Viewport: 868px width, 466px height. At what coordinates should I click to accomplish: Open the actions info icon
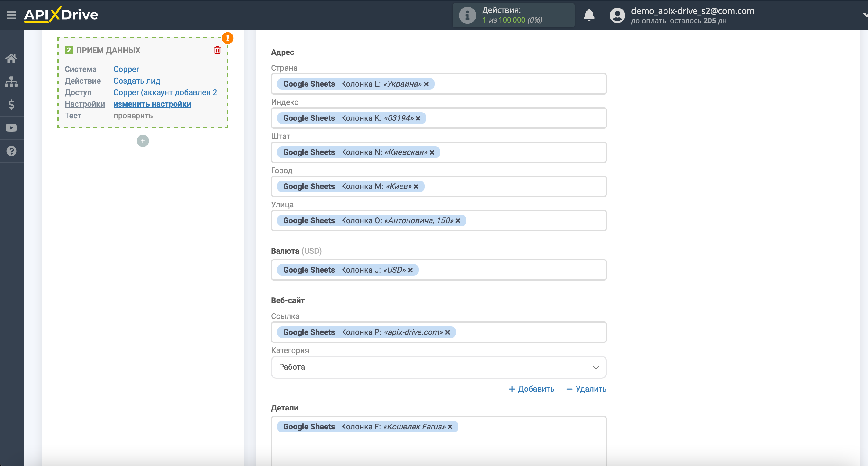467,15
